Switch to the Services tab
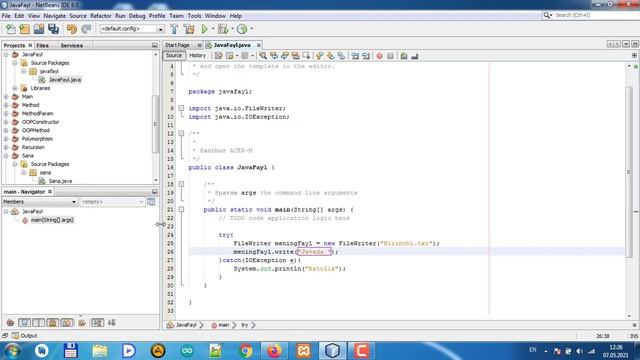Viewport: 640px width, 360px height. coord(72,45)
